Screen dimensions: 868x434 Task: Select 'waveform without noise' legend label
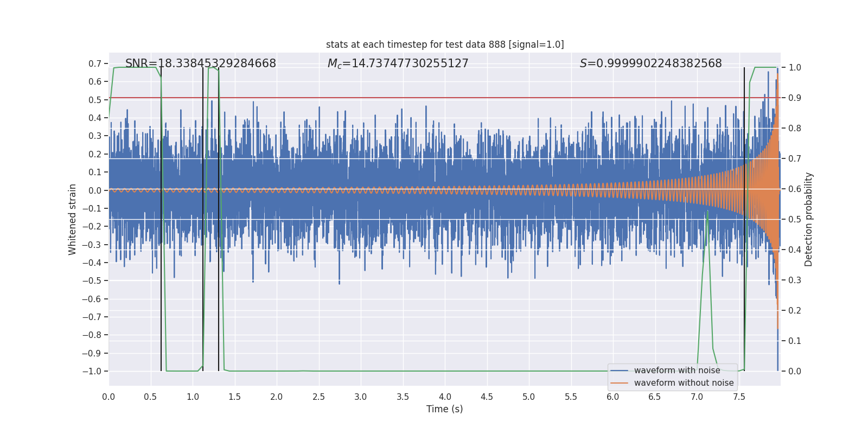coord(684,383)
